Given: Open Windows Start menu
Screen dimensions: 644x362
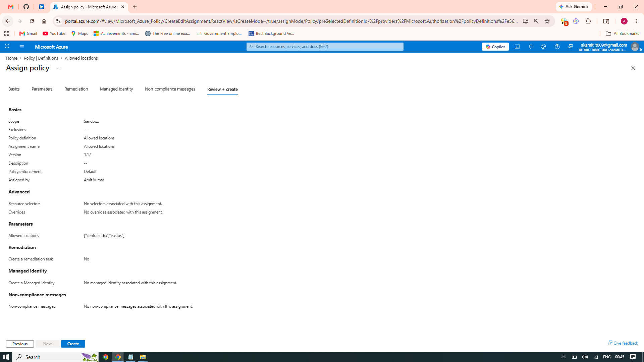Looking at the screenshot, I should pos(6,357).
